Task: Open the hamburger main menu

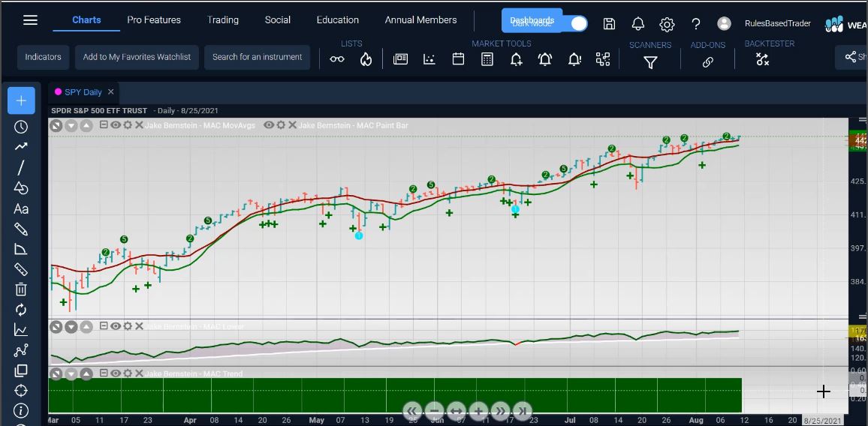Action: [31, 20]
